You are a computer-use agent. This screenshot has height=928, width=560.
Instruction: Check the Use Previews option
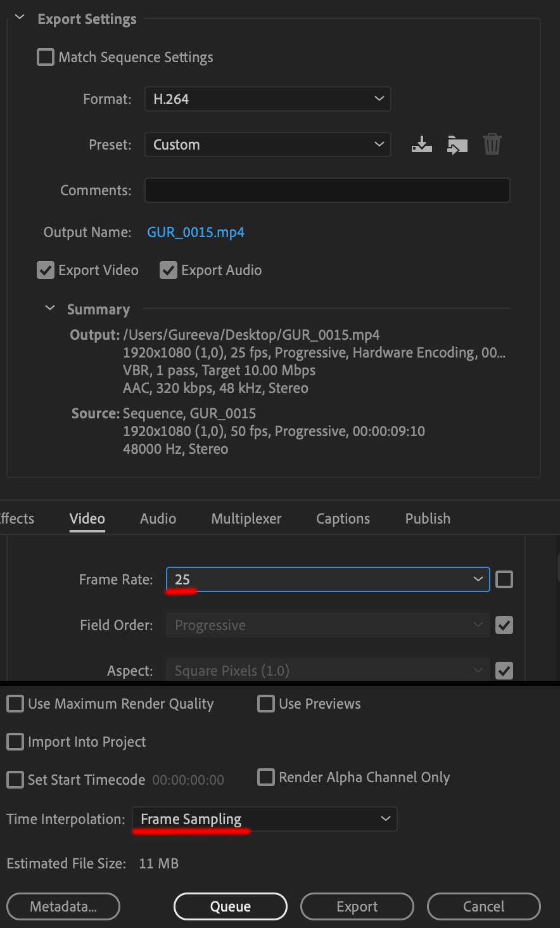266,704
